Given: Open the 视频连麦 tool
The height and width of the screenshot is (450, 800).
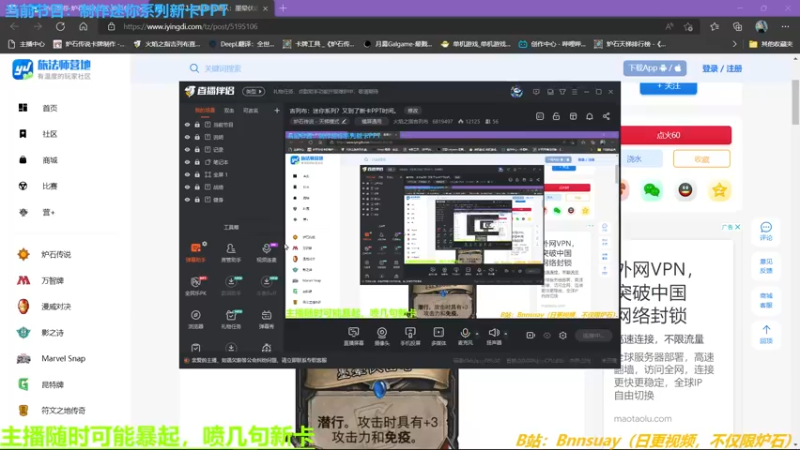Looking at the screenshot, I should pyautogui.click(x=266, y=252).
